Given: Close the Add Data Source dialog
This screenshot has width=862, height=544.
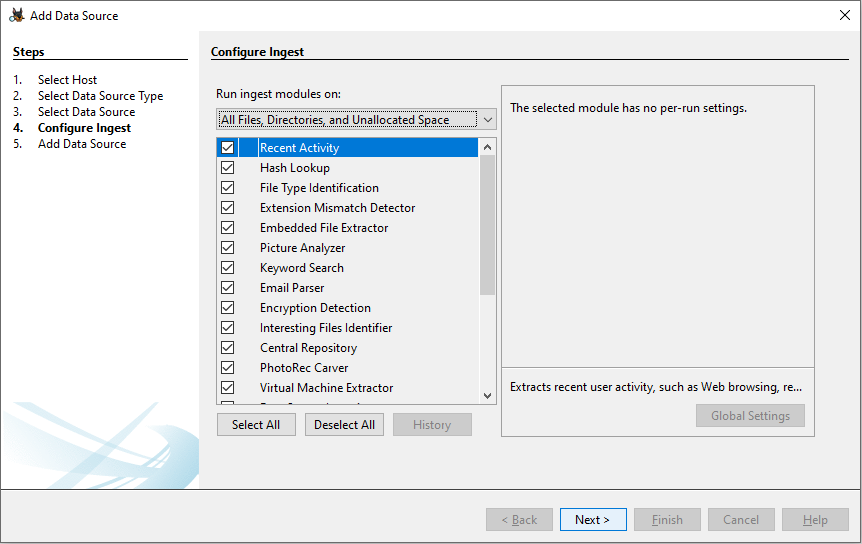Looking at the screenshot, I should (x=844, y=15).
